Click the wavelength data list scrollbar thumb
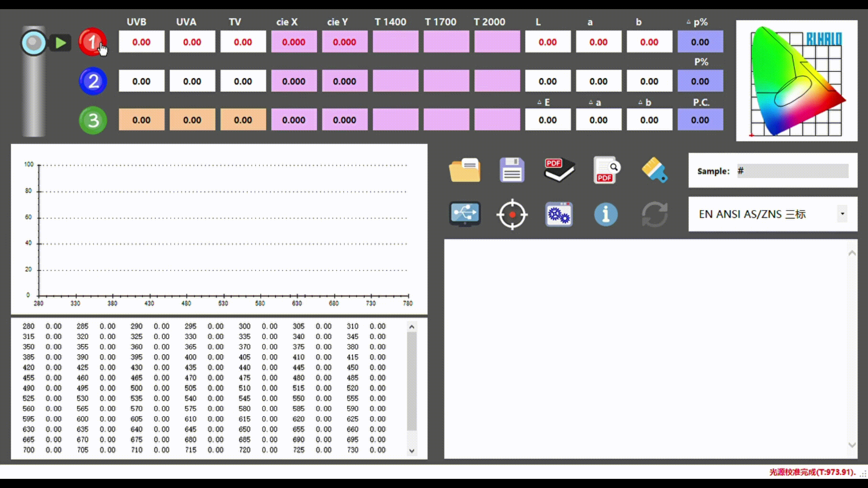Image resolution: width=868 pixels, height=488 pixels. (x=412, y=381)
